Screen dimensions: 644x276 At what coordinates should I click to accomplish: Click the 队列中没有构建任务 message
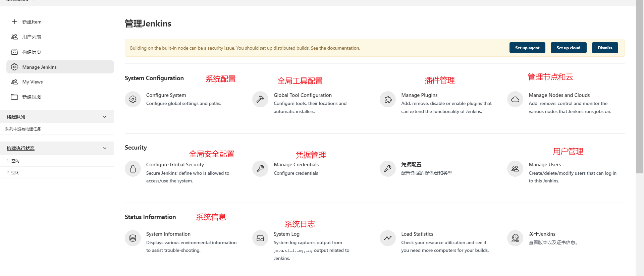pyautogui.click(x=23, y=129)
